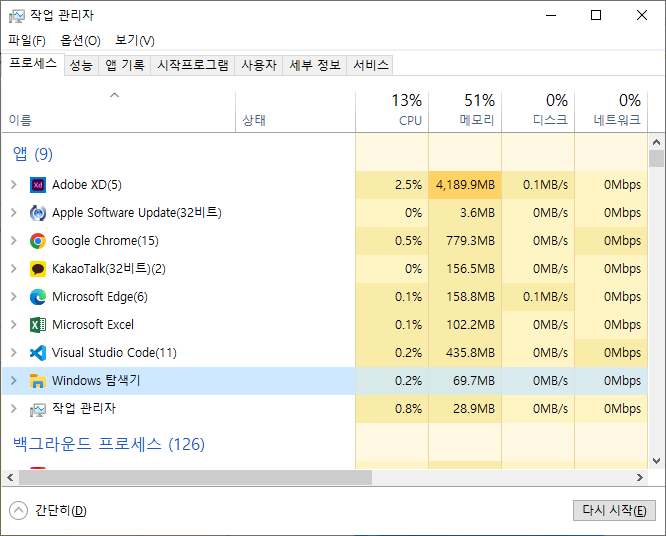Click the 28.9MB memory value
Image resolution: width=666 pixels, height=536 pixels.
[474, 409]
